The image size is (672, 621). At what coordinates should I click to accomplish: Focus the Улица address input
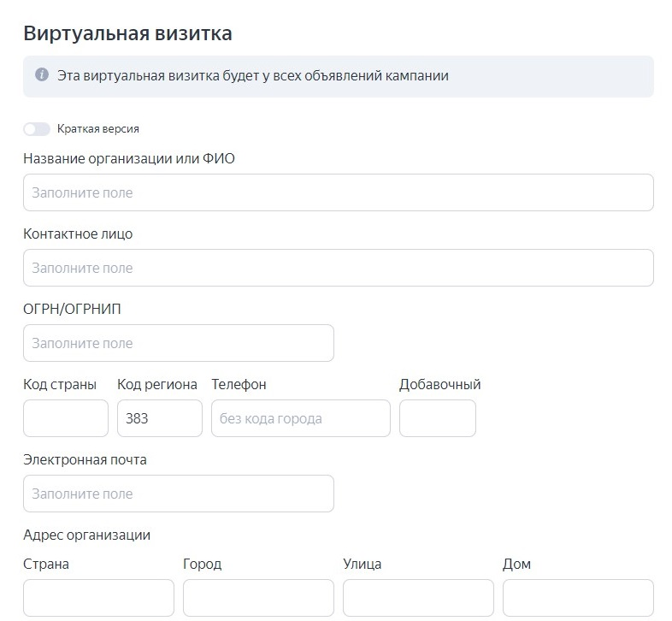point(418,598)
